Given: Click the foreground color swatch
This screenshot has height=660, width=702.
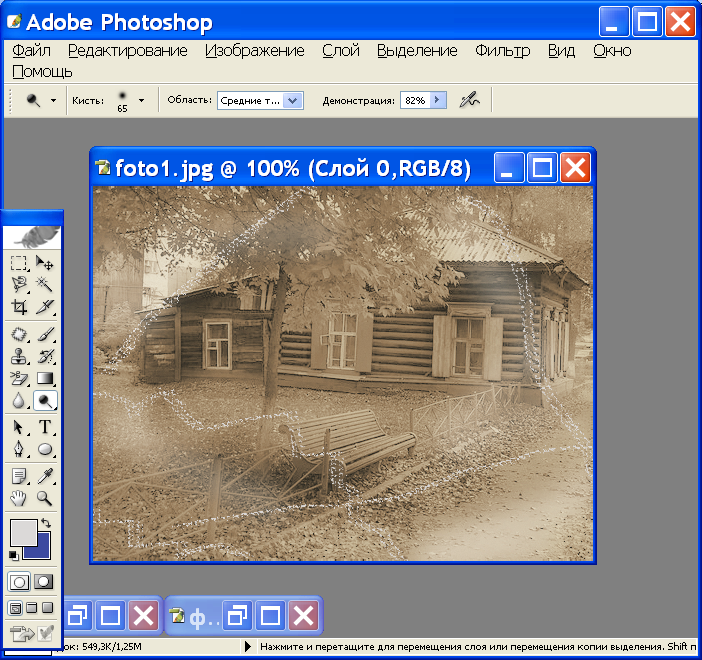Looking at the screenshot, I should pos(23,533).
